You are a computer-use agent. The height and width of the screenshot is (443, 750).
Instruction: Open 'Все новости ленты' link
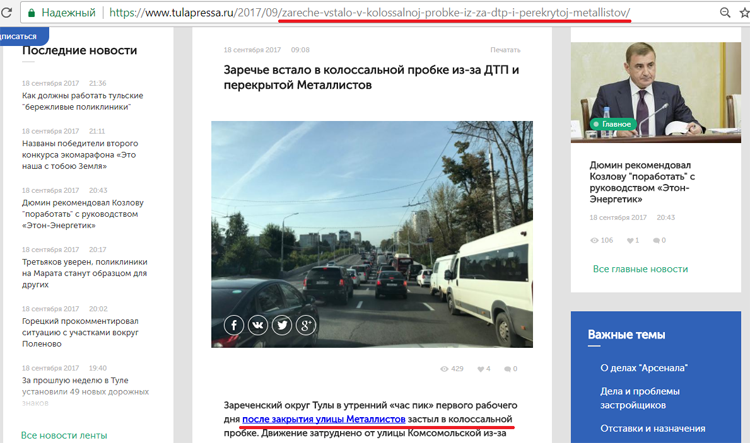(x=64, y=435)
